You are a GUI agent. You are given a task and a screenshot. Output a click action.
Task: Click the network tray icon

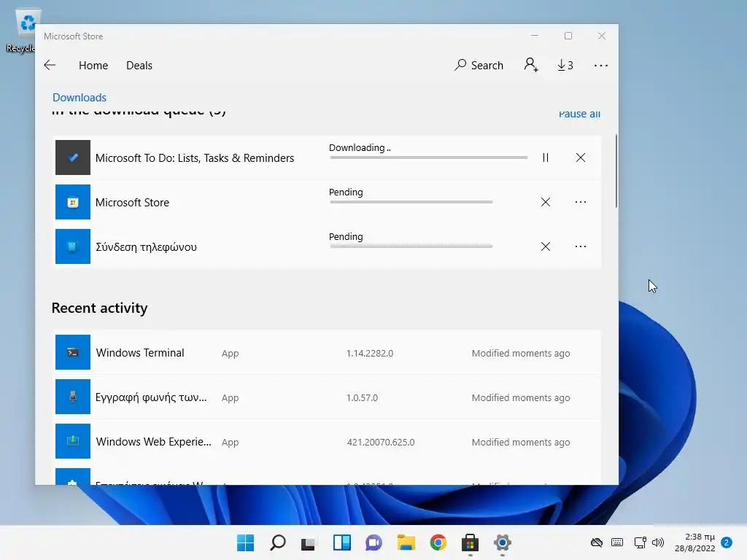pos(640,542)
